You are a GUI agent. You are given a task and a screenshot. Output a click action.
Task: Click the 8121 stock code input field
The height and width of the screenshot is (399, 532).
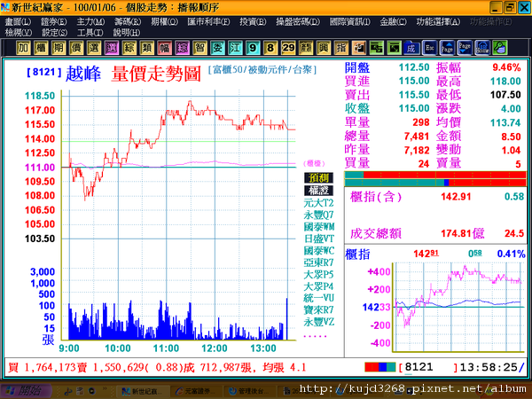click(x=428, y=367)
